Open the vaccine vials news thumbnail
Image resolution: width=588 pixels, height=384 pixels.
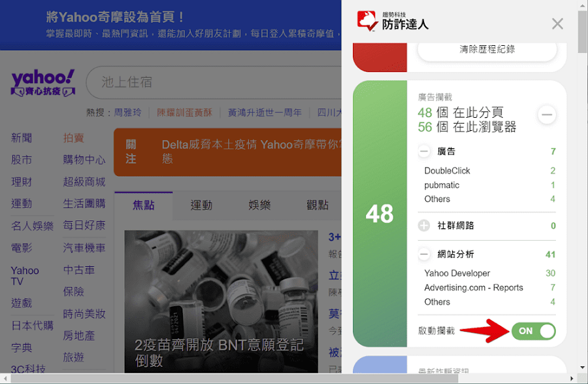tap(221, 302)
